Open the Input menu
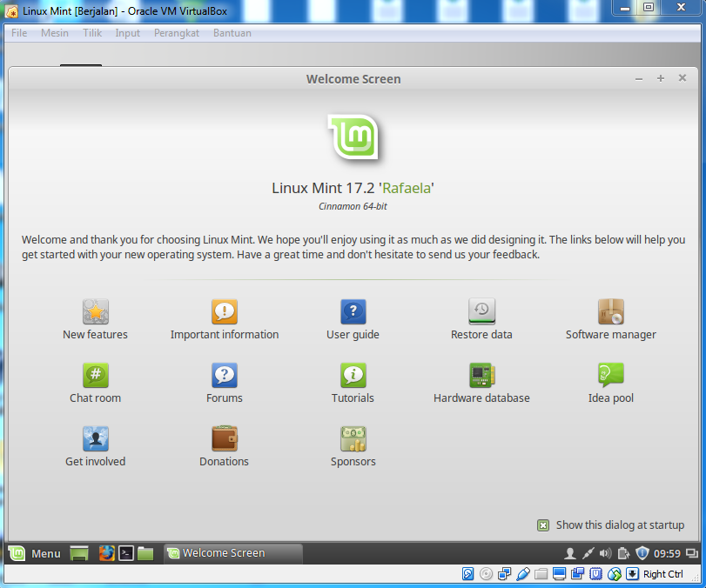 127,33
